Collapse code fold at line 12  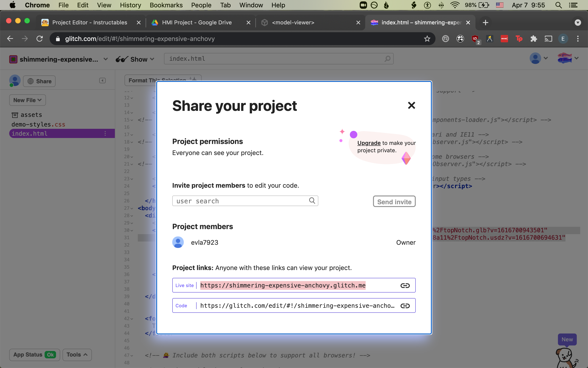[132, 98]
